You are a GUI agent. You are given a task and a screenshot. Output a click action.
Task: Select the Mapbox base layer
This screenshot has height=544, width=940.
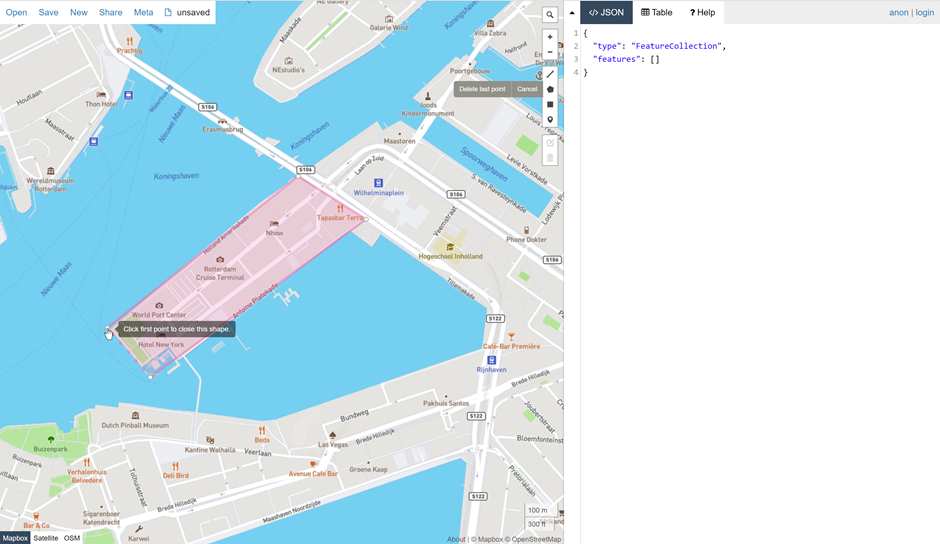pyautogui.click(x=15, y=538)
